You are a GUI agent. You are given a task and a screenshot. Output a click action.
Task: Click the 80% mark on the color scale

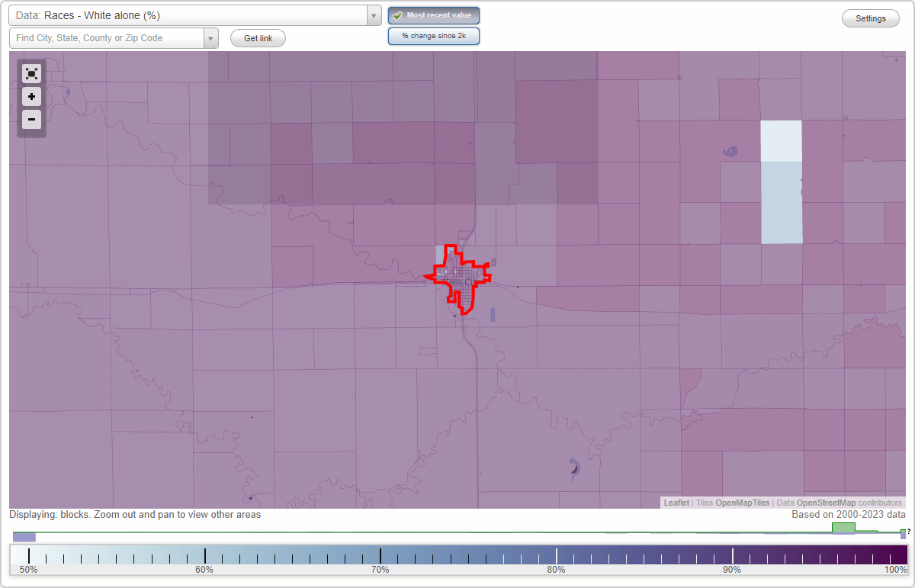557,554
